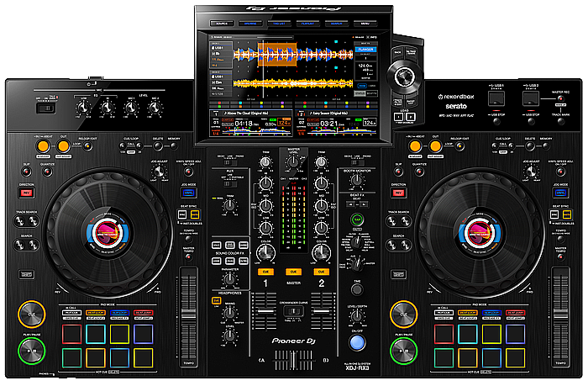Screen dimensions: 588x386
Task: Toggle VINYL jog mode on right deck
Action: [x=560, y=193]
